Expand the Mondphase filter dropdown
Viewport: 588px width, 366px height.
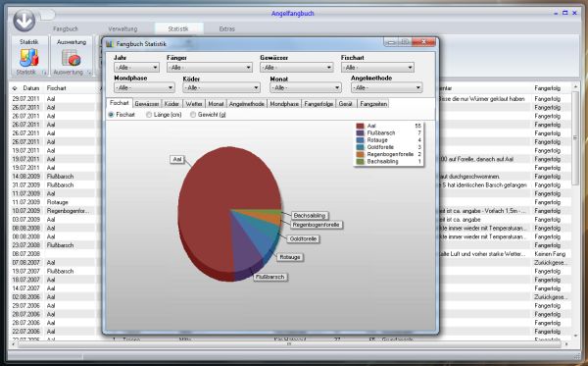click(x=144, y=88)
